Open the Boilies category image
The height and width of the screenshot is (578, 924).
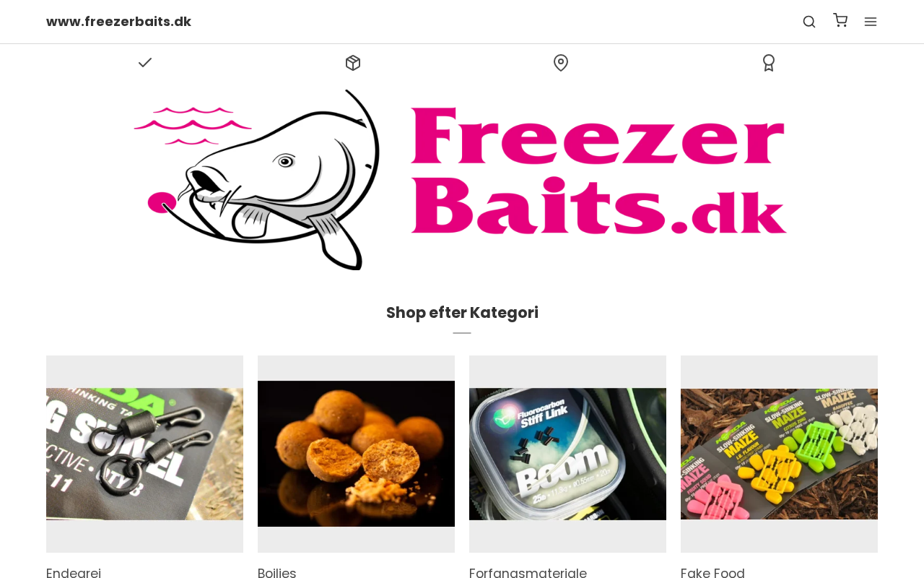tap(356, 454)
